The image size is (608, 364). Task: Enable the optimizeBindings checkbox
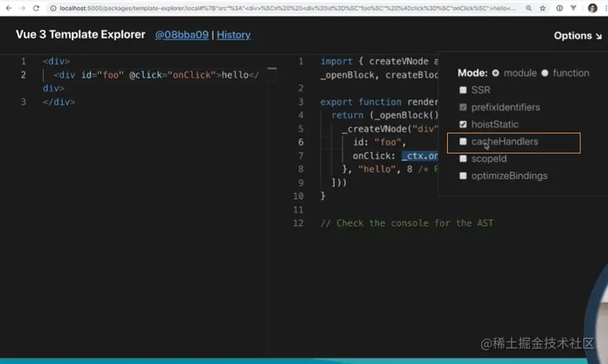pyautogui.click(x=463, y=176)
